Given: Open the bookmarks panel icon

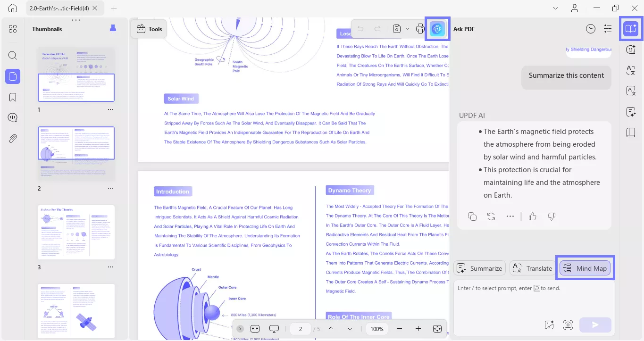Looking at the screenshot, I should click(13, 97).
